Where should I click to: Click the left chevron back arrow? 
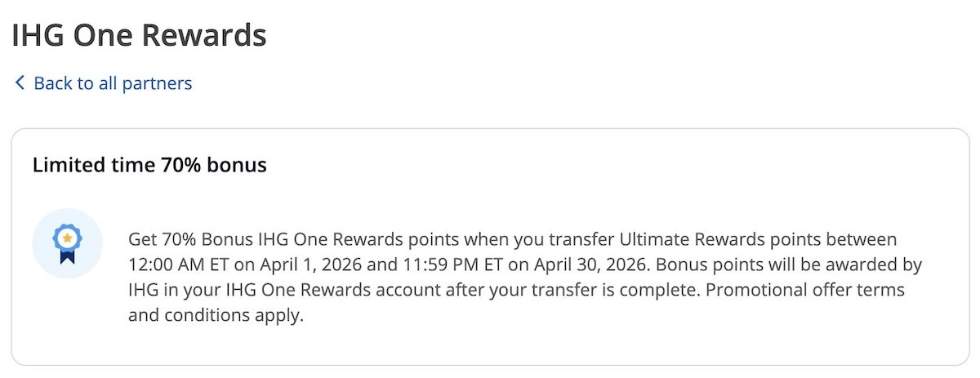[20, 83]
